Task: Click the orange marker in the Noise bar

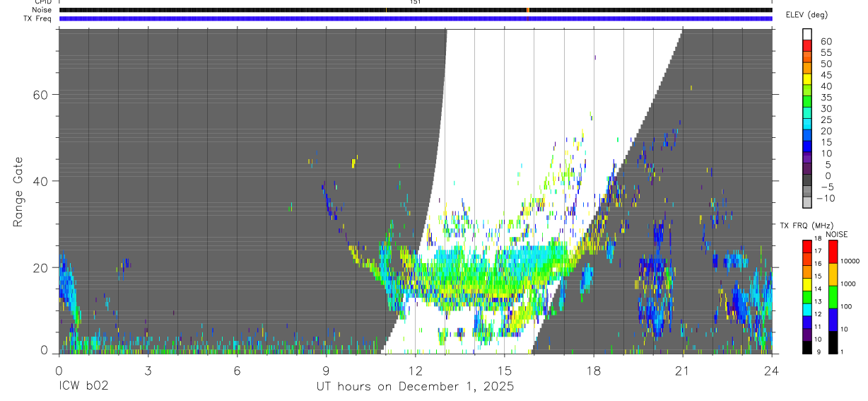Action: coord(527,10)
